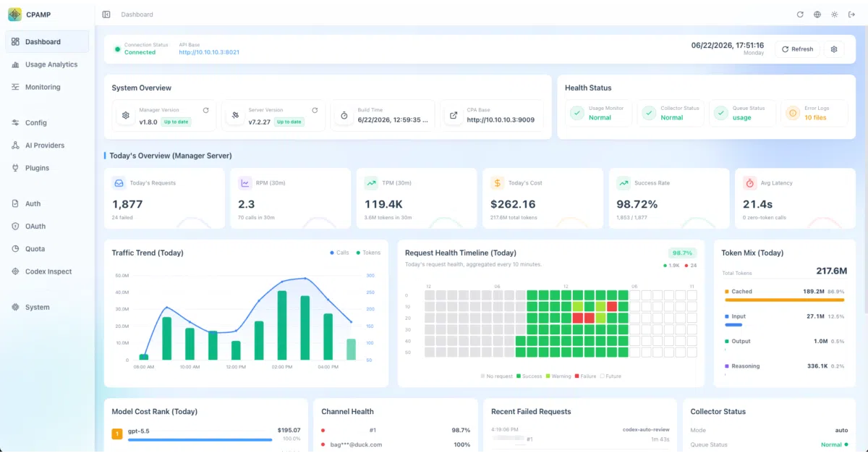Click the Today's Cost dollar icon
This screenshot has width=868, height=456.
(497, 183)
